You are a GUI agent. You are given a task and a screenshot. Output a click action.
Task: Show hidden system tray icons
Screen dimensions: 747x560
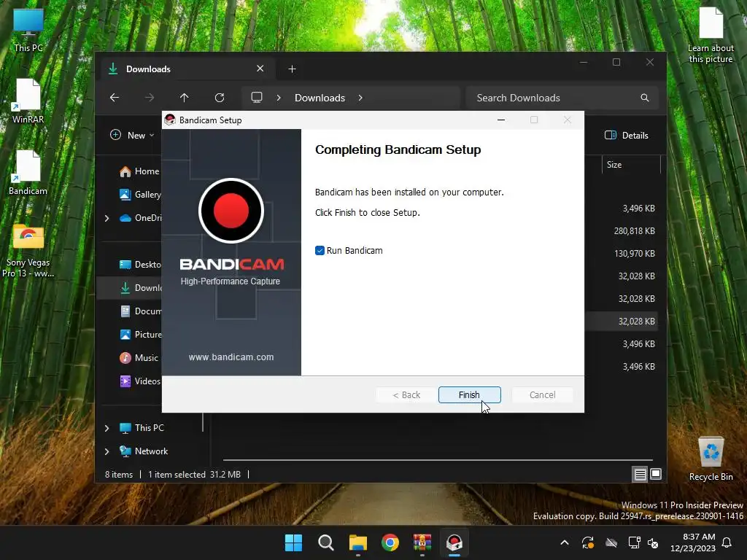click(565, 542)
